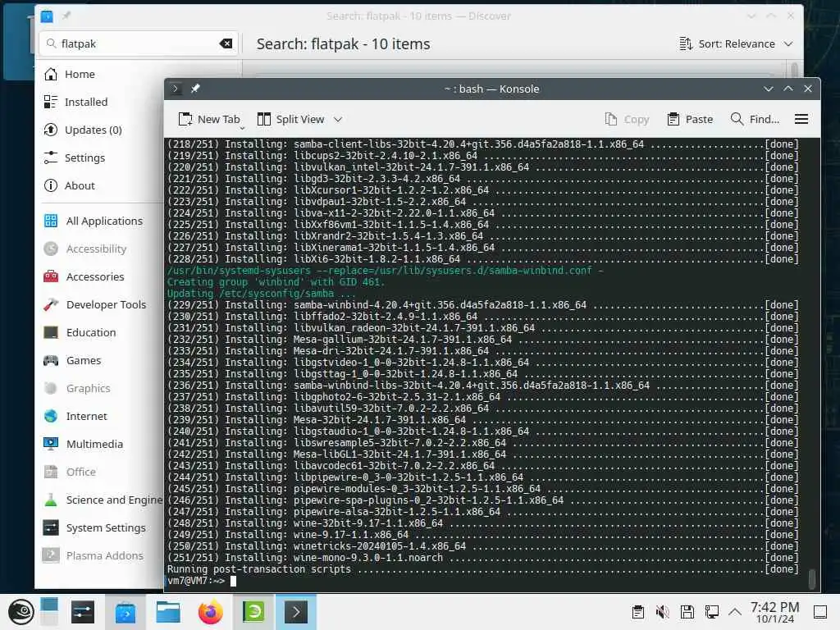Click the Discover results scrollbar
Viewport: 840px width, 630px height.
tap(794, 71)
